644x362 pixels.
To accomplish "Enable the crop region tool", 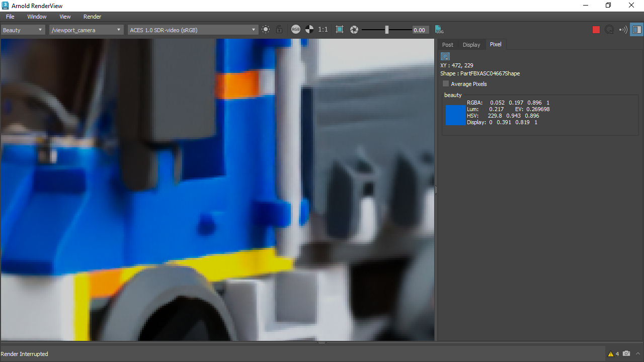I will coord(340,30).
